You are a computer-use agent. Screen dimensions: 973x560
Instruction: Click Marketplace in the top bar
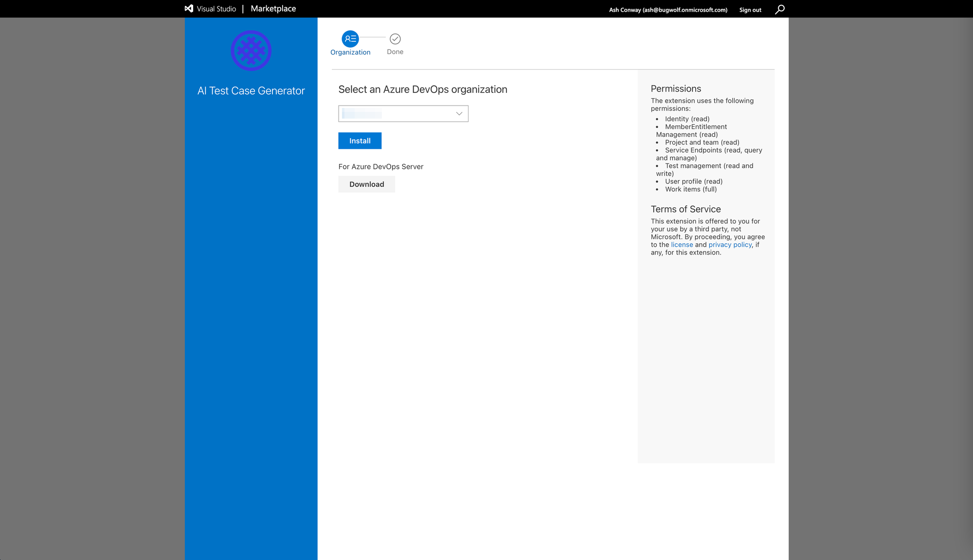click(x=272, y=8)
